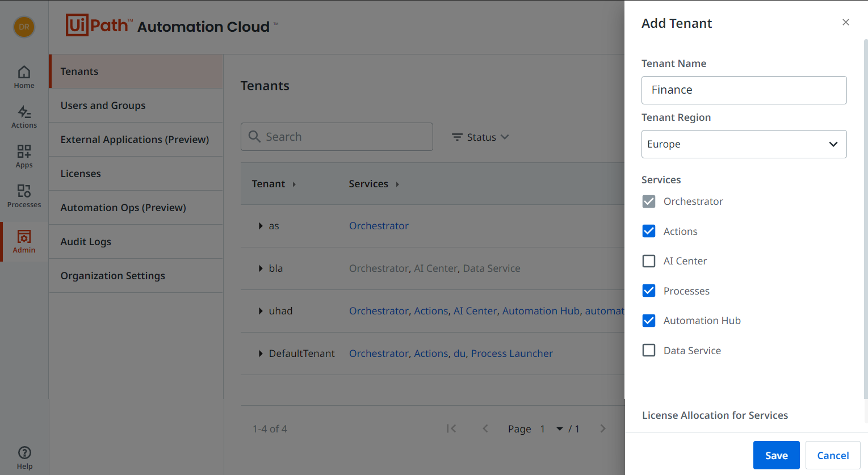Open the page number dropdown

[x=560, y=429]
